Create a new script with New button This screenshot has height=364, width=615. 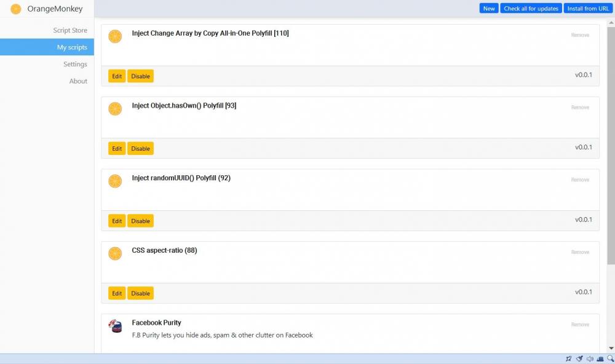(x=489, y=9)
